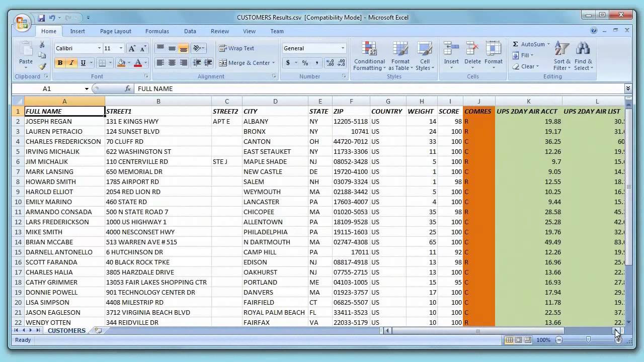Apply Center horizontal alignment
The height and width of the screenshot is (362, 644).
coord(172,63)
